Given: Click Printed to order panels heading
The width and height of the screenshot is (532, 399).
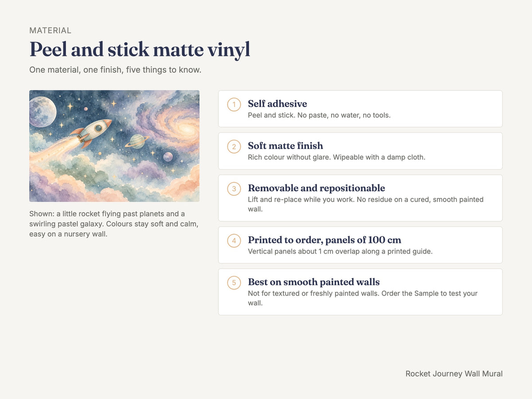Looking at the screenshot, I should tap(325, 240).
